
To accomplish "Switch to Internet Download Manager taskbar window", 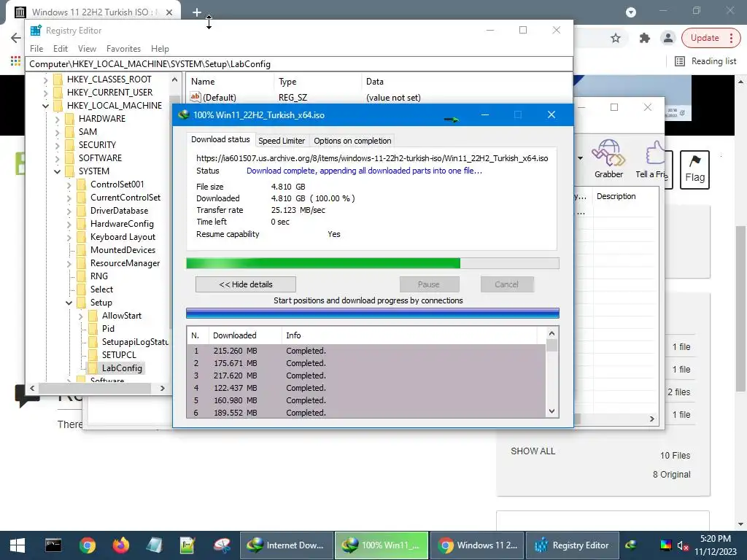I will pyautogui.click(x=286, y=545).
